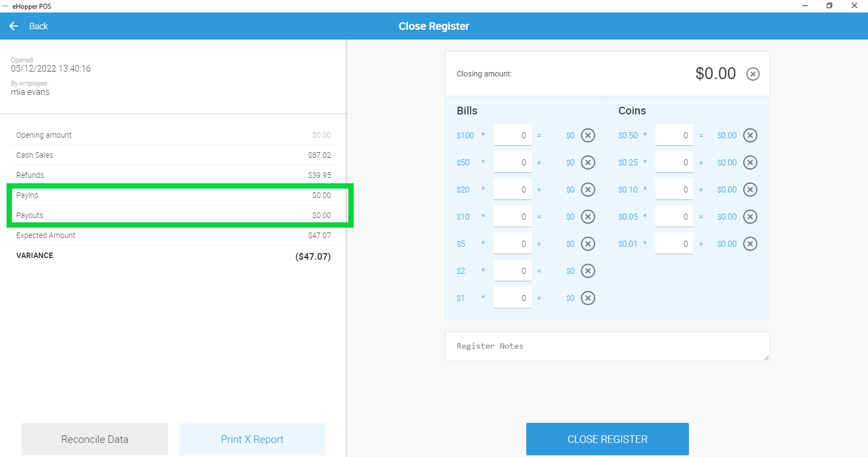Click the CLOSE REGISTER button

(608, 439)
